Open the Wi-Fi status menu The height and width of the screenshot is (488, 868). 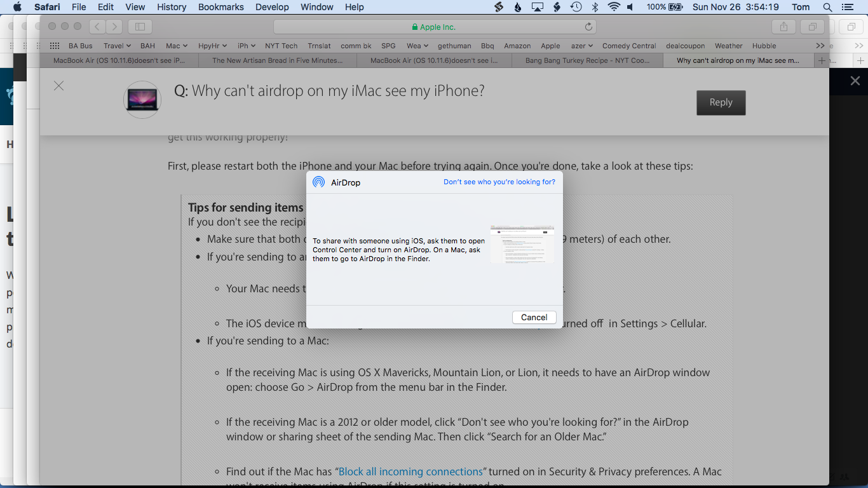click(x=613, y=7)
